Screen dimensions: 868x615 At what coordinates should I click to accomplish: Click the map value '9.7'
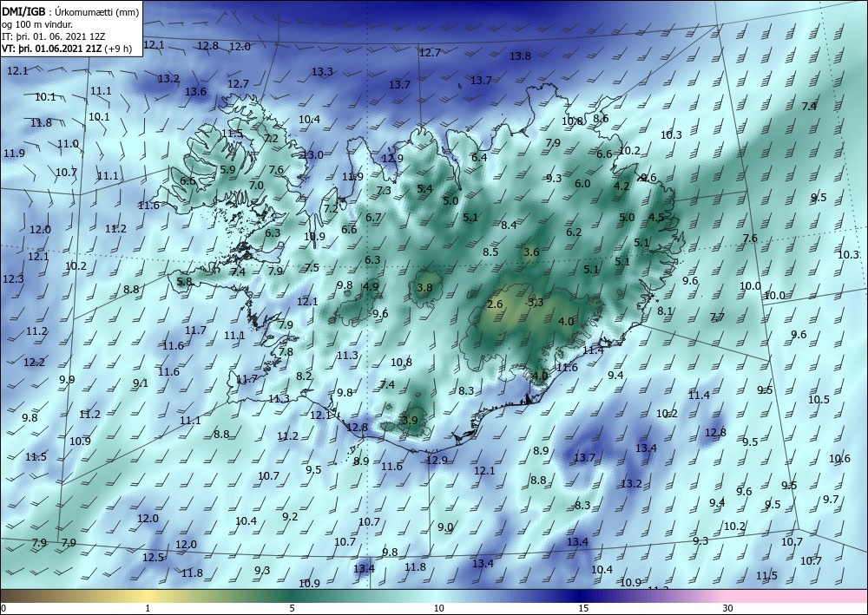coord(831,500)
